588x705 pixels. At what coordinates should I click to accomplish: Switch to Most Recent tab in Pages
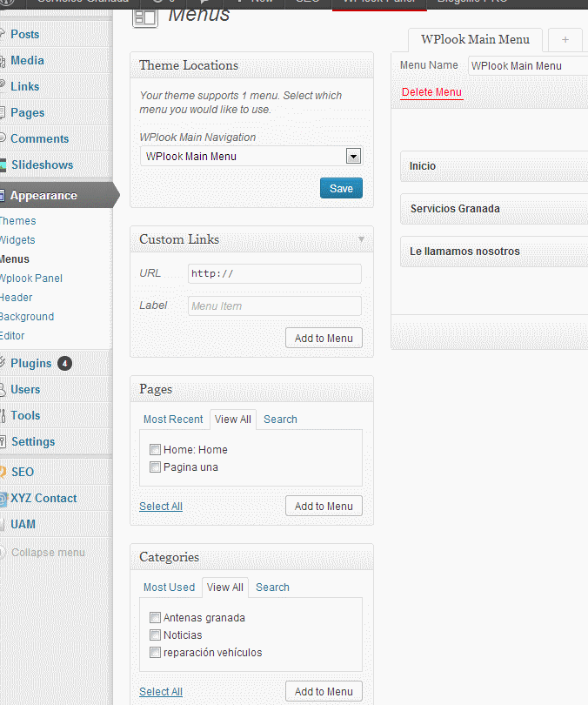tap(173, 420)
